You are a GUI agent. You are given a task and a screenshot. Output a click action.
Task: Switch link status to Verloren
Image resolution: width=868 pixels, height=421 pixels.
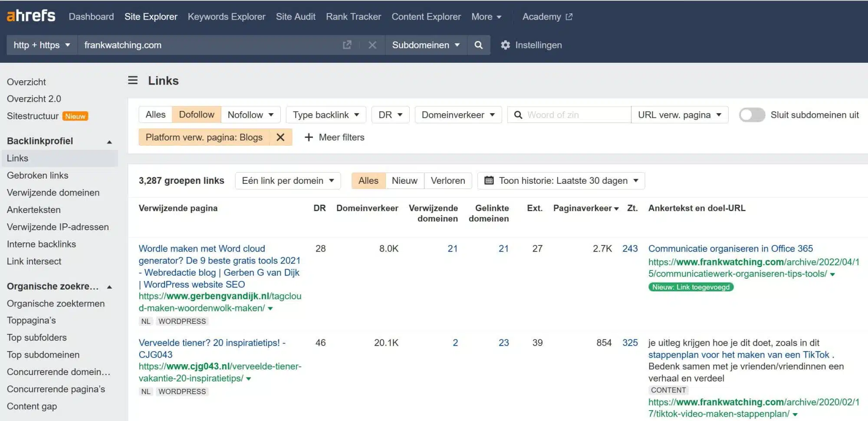click(447, 181)
